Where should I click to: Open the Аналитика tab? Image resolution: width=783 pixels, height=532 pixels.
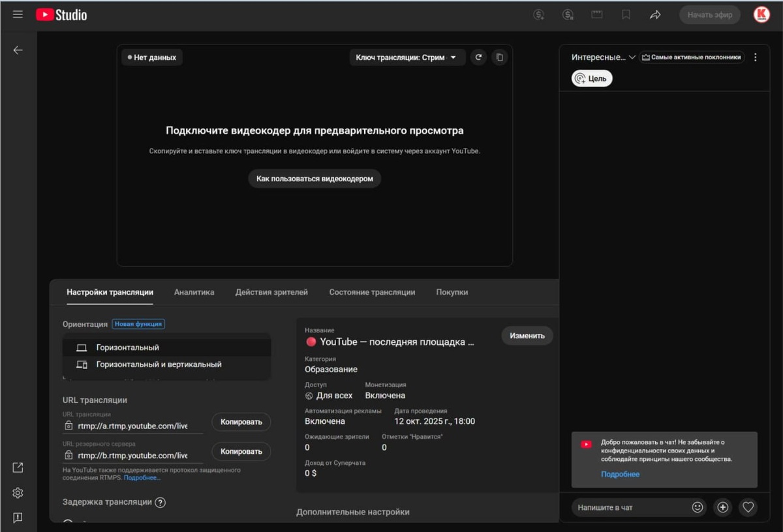pos(194,292)
